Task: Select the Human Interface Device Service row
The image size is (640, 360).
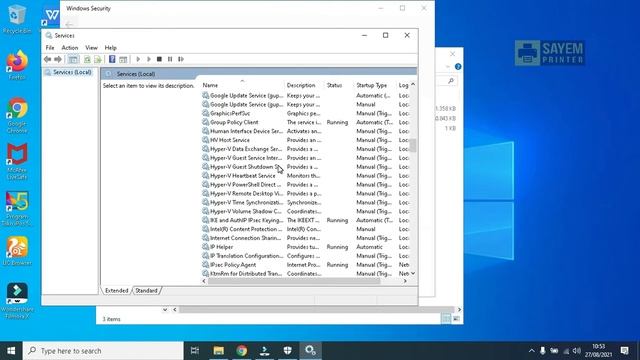Action: point(306,131)
